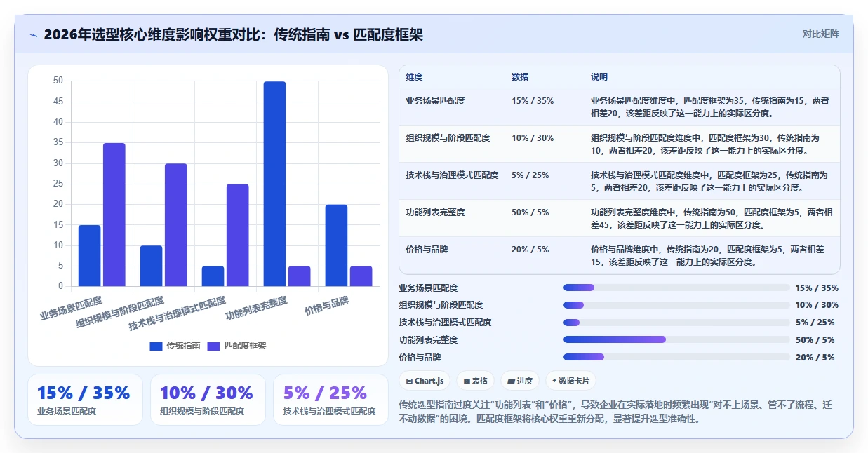Click the 组织规模与阶段匹配度 table row name
868x453 pixels.
coord(448,138)
